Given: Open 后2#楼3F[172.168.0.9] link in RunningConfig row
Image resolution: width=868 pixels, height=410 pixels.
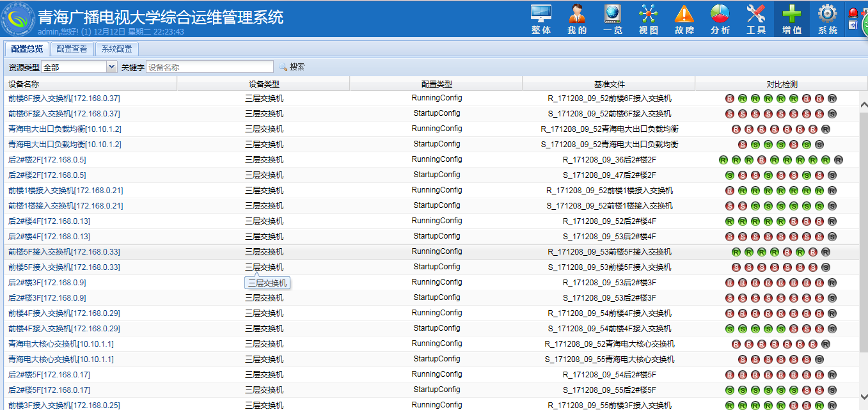Looking at the screenshot, I should tap(47, 283).
